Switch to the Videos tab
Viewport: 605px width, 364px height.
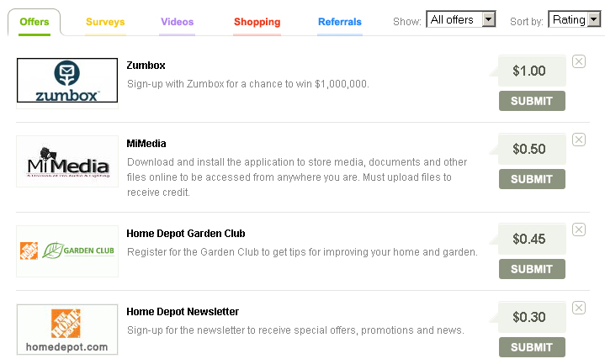click(177, 22)
